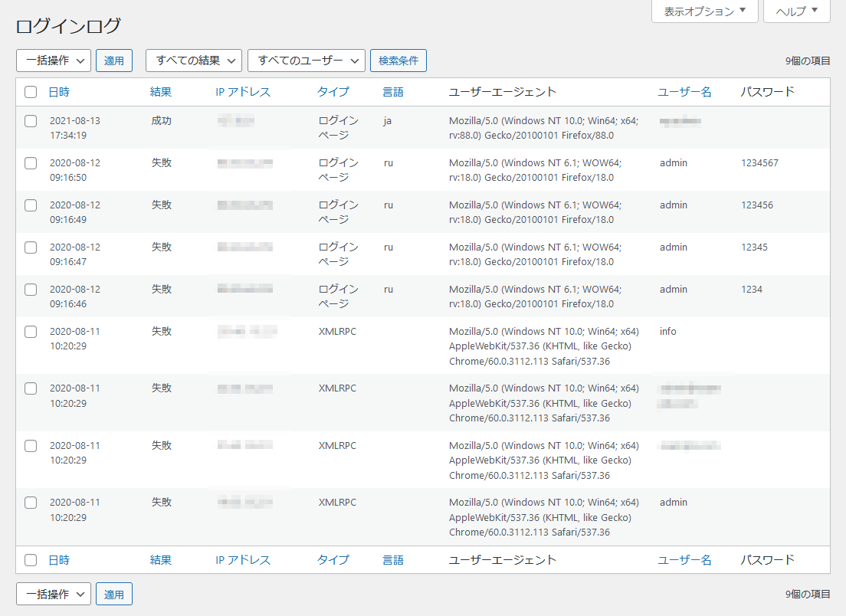Viewport: 846px width, 616px height.
Task: Check the row dated 2021-08-13 17:34:19
Action: (x=31, y=121)
